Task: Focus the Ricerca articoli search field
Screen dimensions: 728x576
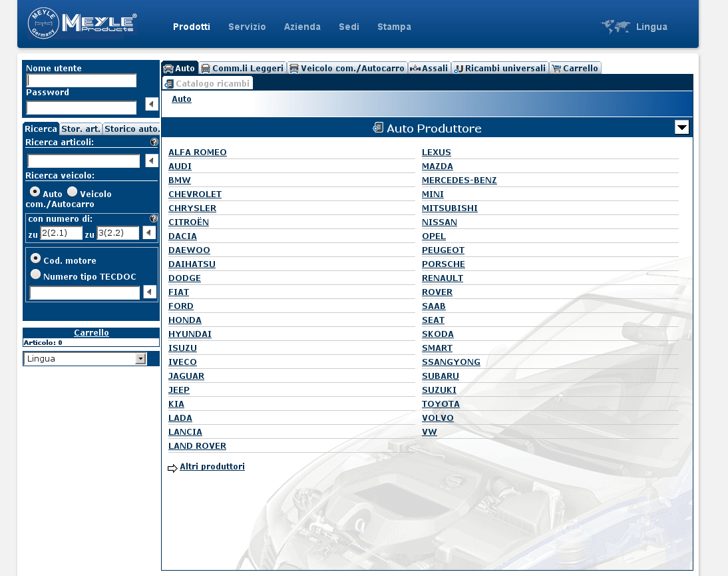Action: [84, 160]
